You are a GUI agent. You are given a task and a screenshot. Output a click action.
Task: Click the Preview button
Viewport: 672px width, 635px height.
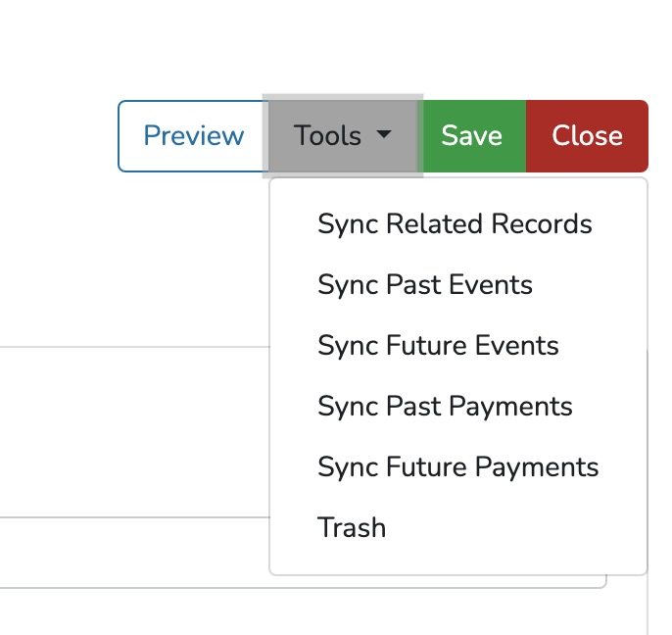tap(193, 136)
